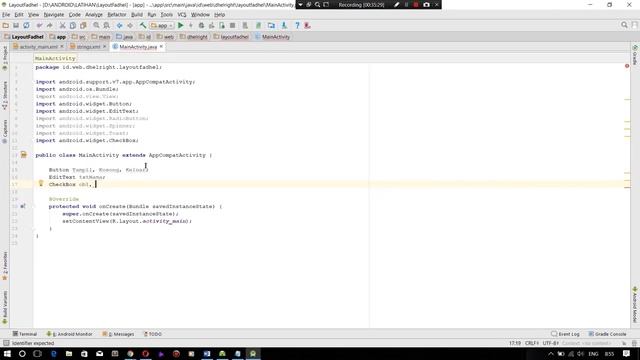640x360 pixels.
Task: Open the Messages tool window
Action: (118, 334)
